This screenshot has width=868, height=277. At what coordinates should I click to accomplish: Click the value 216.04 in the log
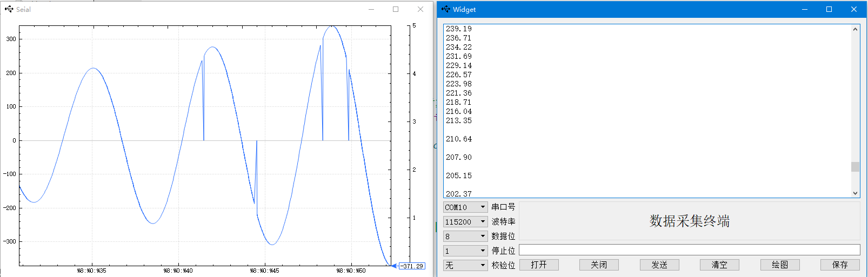tap(459, 111)
